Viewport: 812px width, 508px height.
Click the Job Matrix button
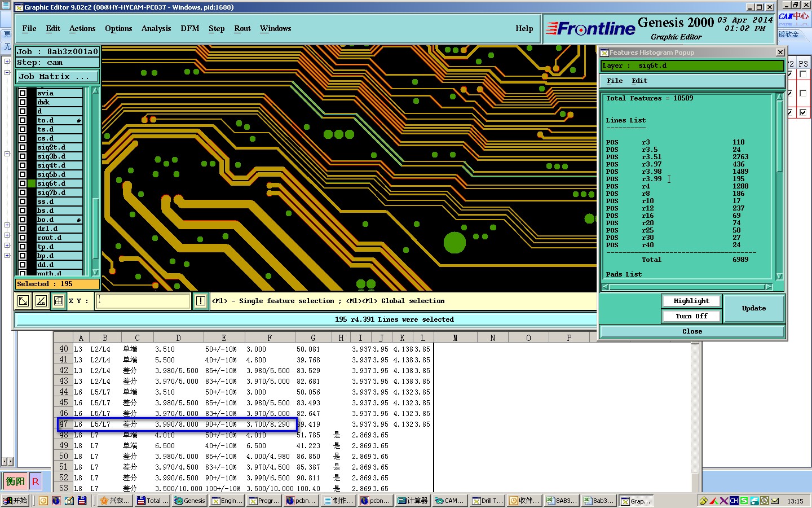pyautogui.click(x=57, y=77)
